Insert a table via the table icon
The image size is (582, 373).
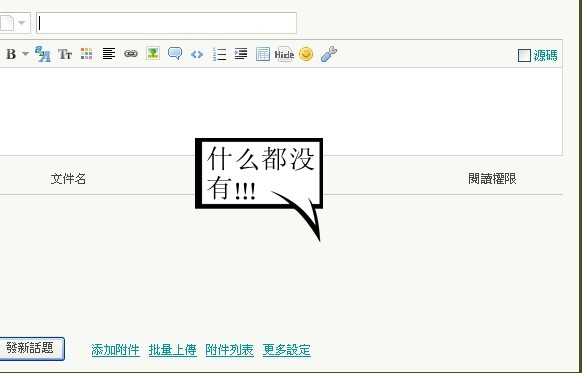click(263, 54)
